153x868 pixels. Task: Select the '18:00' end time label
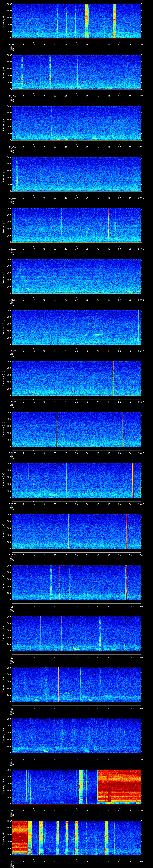[141, 96]
